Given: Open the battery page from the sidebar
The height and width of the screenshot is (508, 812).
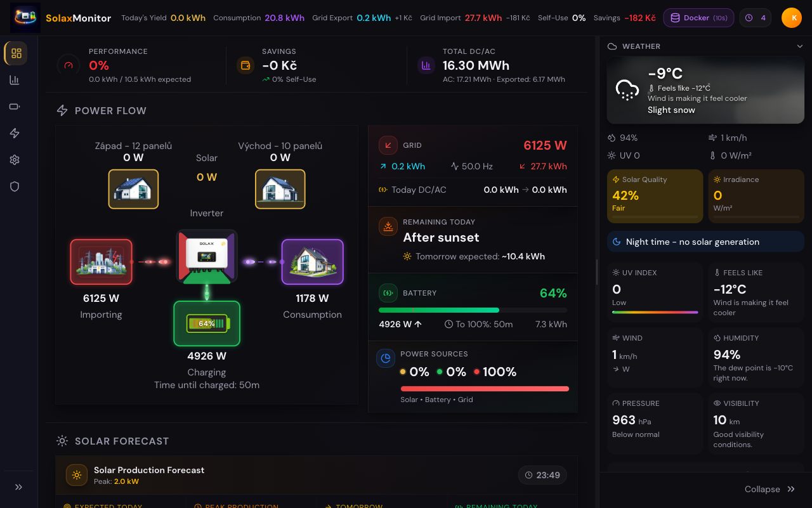Looking at the screenshot, I should click(x=14, y=107).
